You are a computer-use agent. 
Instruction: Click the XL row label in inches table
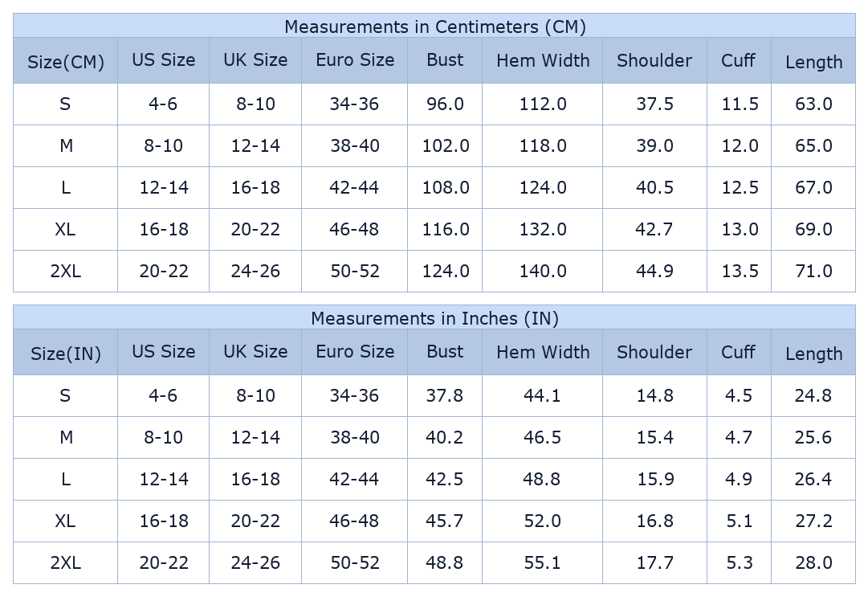coord(65,521)
